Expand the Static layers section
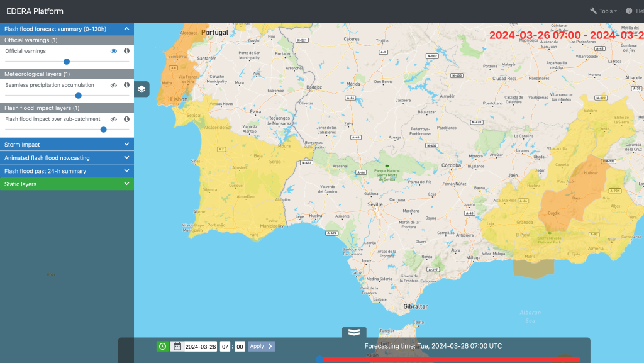 coord(67,184)
